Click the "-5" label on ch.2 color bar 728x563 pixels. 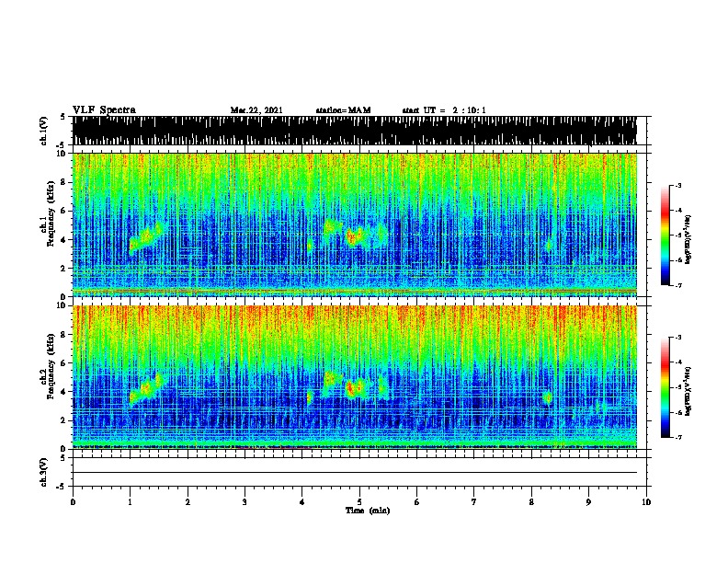tap(678, 387)
